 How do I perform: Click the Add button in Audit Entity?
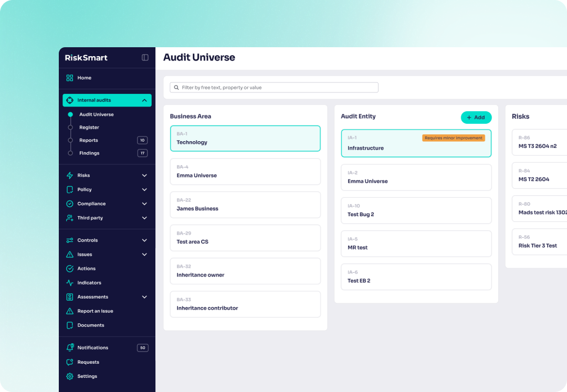[476, 117]
